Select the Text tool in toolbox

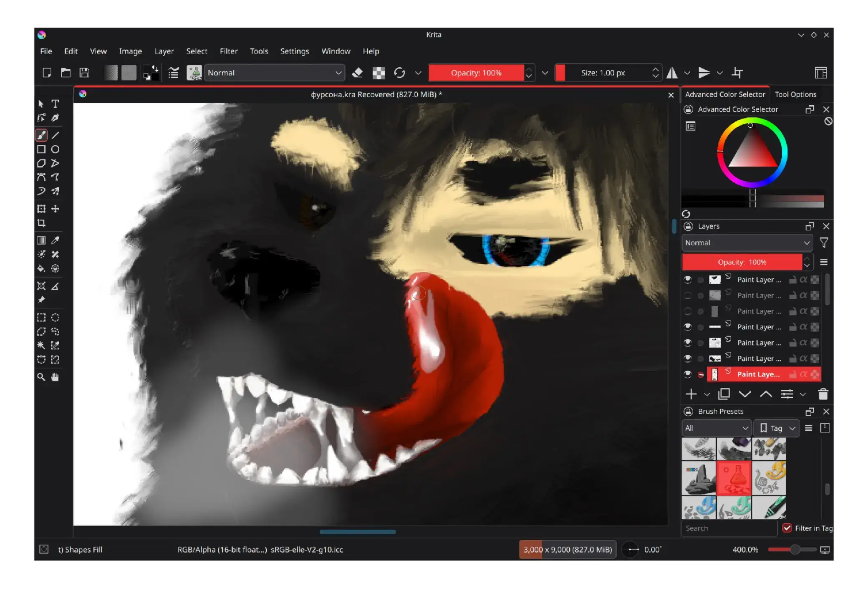coord(55,104)
